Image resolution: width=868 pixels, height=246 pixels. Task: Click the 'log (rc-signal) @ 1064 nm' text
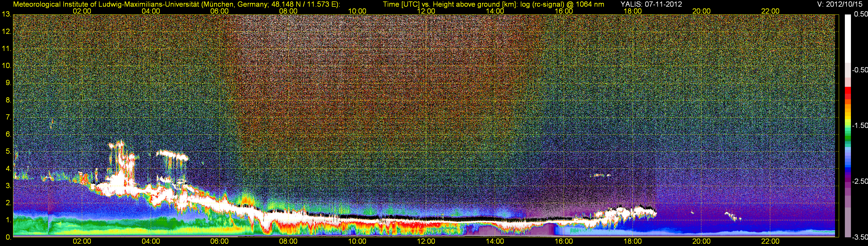(x=562, y=4)
